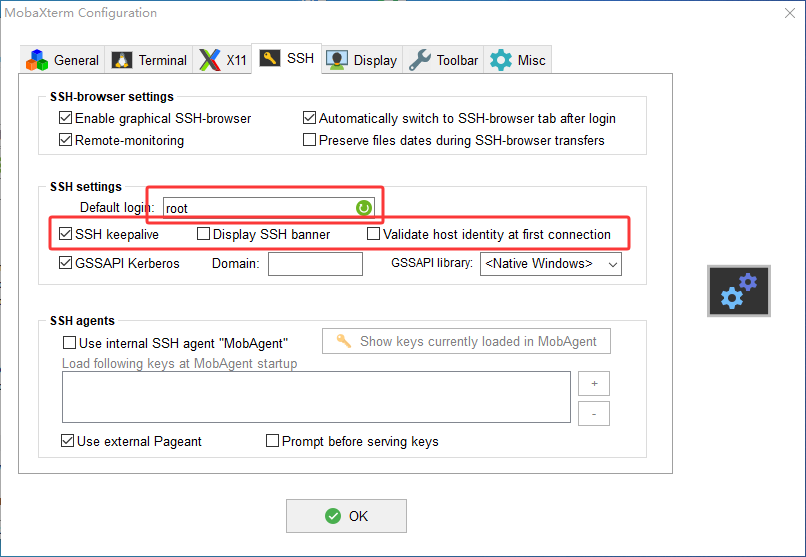Switch to the Terminal tab

(149, 60)
